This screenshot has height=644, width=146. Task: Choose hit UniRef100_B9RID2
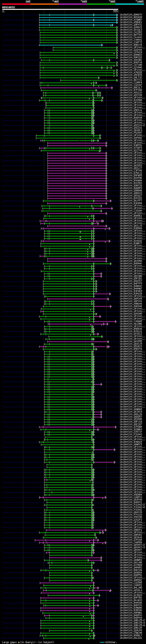click(x=131, y=58)
